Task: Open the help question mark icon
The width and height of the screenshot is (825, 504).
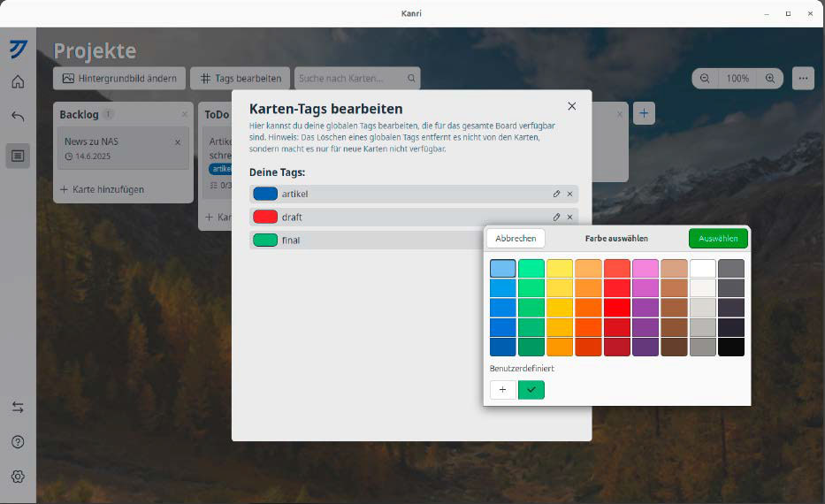Action: [x=18, y=442]
